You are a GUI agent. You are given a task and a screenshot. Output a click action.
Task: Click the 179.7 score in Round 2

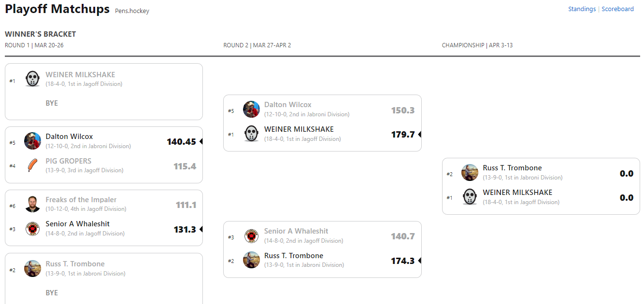403,135
